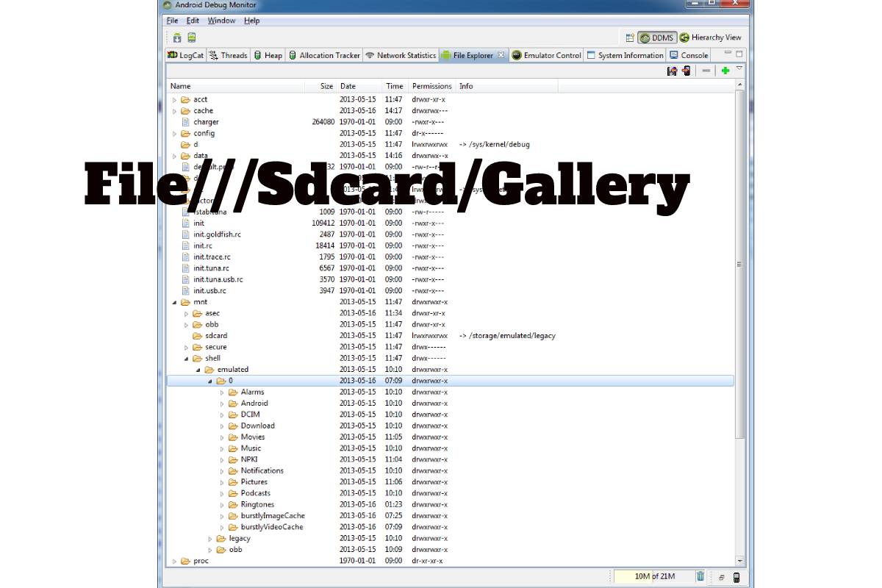The width and height of the screenshot is (882, 588).
Task: Expand the config folder
Action: click(x=175, y=134)
